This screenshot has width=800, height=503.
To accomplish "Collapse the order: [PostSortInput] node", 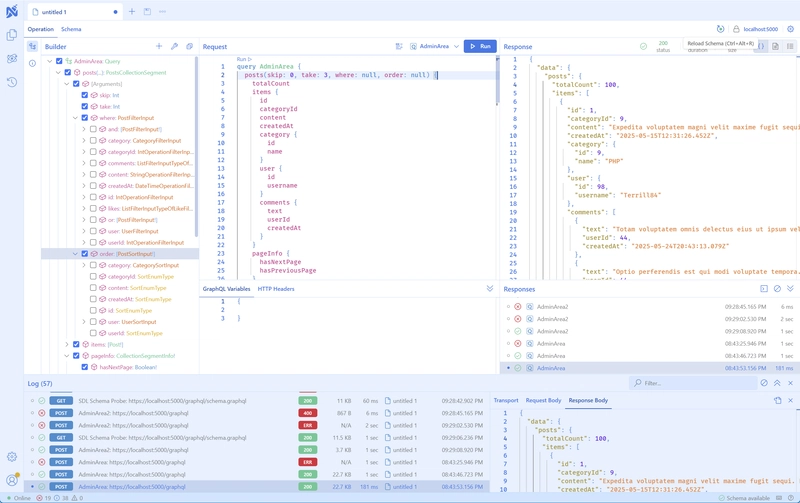I will (x=76, y=254).
